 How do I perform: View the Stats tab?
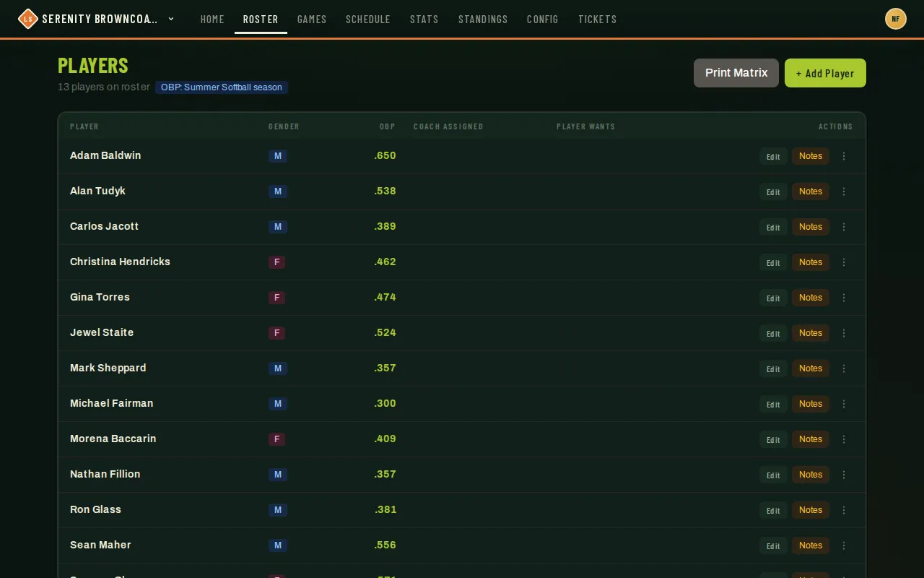coord(424,20)
